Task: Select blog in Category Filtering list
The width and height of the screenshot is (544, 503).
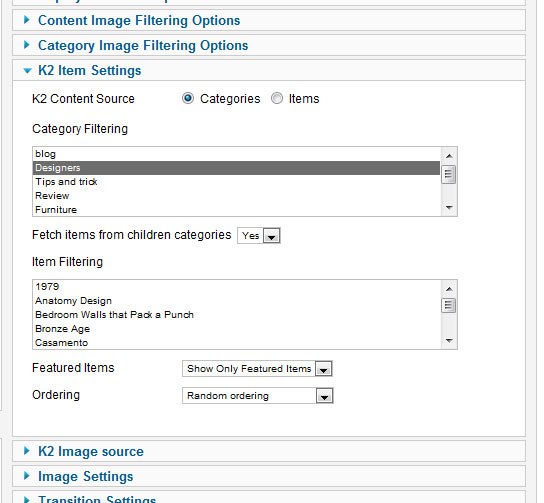Action: (237, 154)
